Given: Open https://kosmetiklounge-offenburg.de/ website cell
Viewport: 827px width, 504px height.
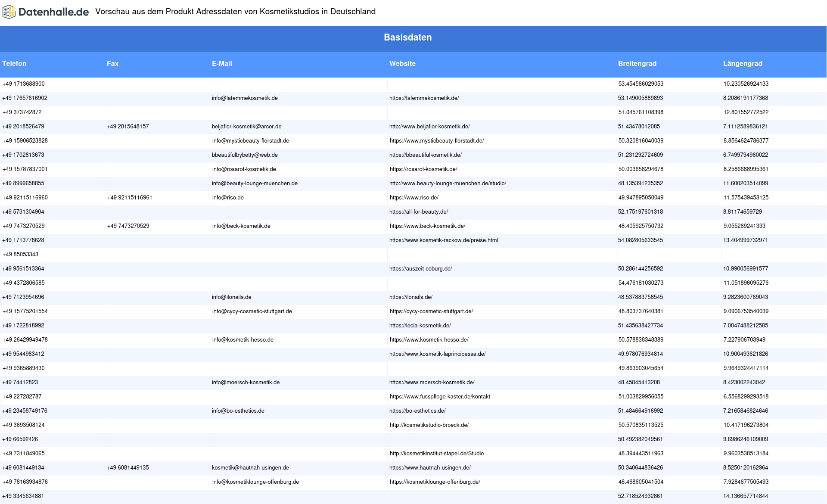Looking at the screenshot, I should pos(435,482).
